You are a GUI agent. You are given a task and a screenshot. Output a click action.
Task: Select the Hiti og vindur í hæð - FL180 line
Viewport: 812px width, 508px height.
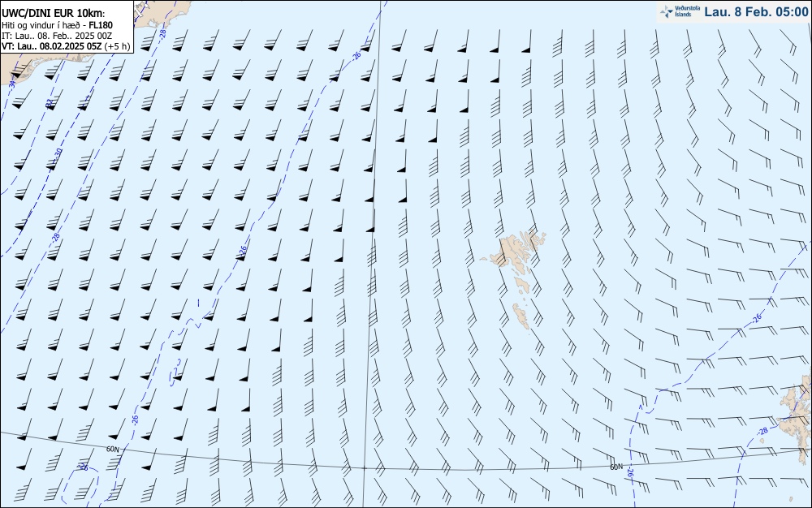click(57, 25)
